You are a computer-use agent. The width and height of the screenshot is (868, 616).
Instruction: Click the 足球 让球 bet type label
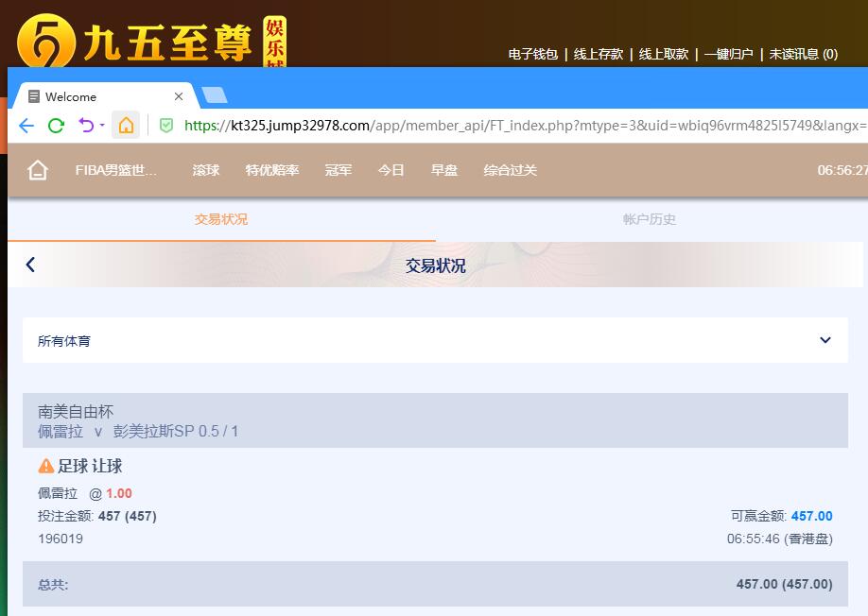tap(90, 466)
